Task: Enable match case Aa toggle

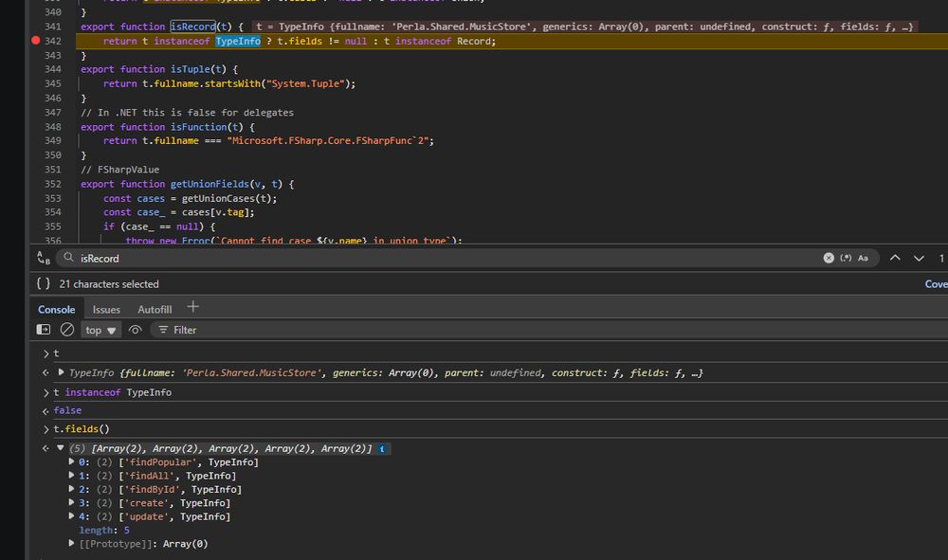Action: pos(863,258)
